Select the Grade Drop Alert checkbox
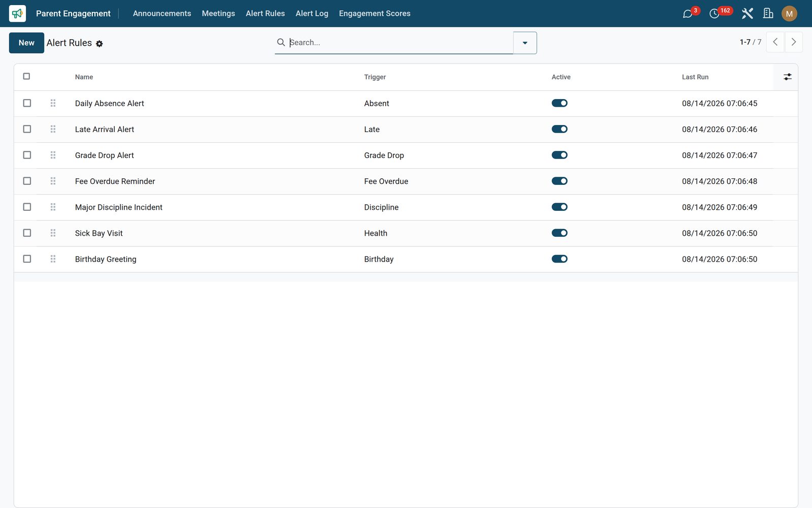 coord(27,155)
